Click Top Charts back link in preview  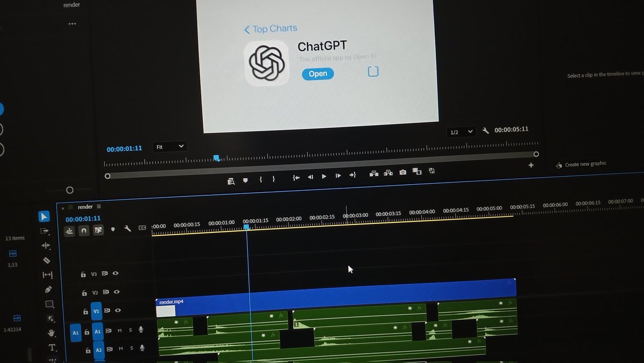tap(270, 29)
